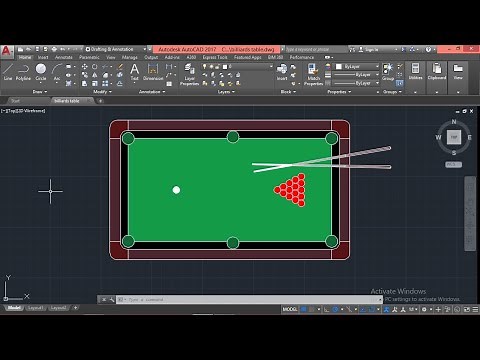Click the Group icon

pos(388,72)
